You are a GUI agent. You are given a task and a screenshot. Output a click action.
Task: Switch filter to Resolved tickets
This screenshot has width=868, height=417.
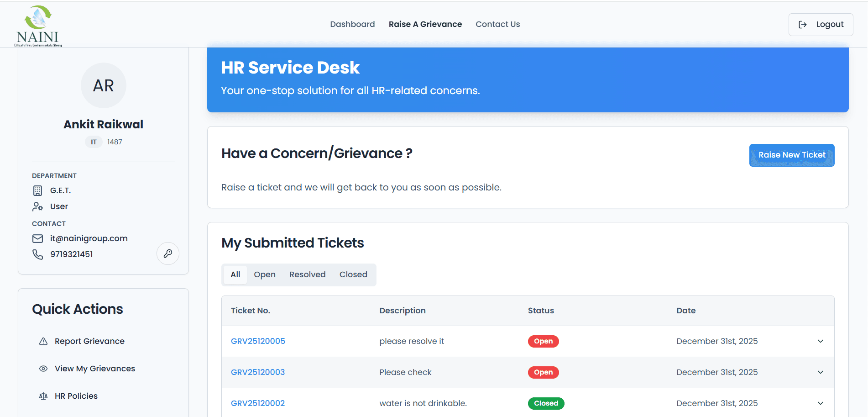[x=307, y=274]
